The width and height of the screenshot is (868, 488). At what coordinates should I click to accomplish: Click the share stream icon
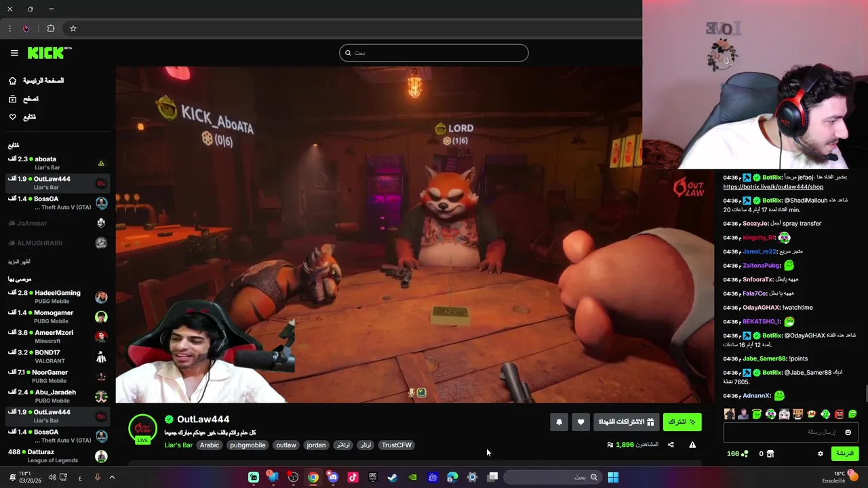(x=671, y=445)
